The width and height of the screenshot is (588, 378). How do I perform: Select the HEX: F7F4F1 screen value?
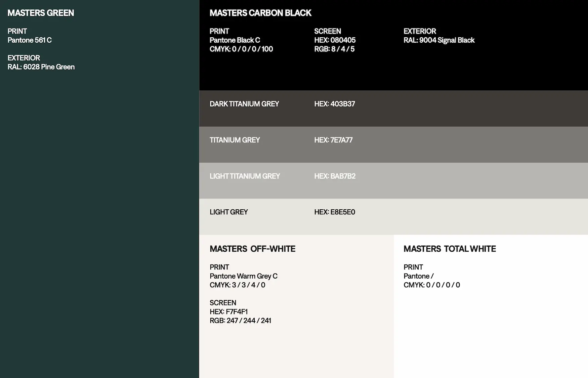pos(228,312)
